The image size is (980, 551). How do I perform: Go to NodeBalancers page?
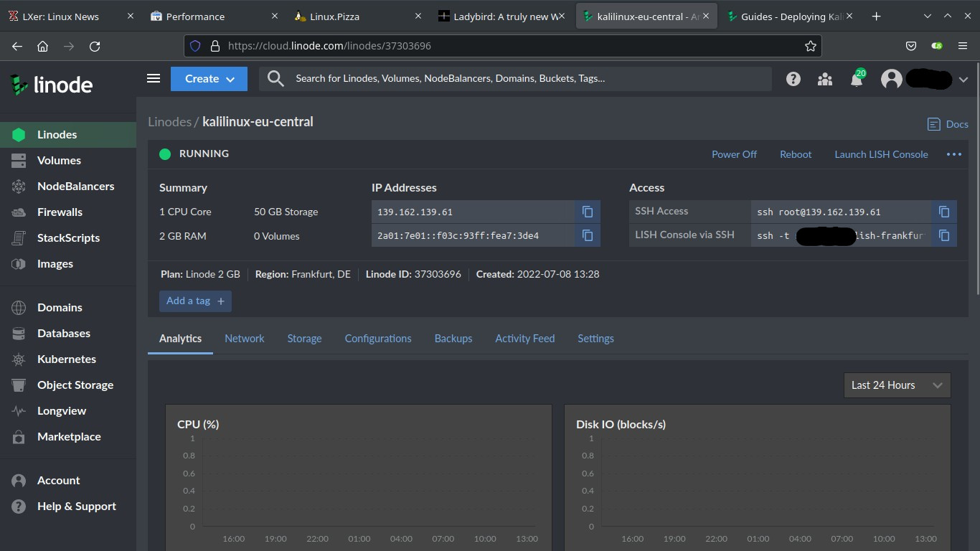point(68,187)
